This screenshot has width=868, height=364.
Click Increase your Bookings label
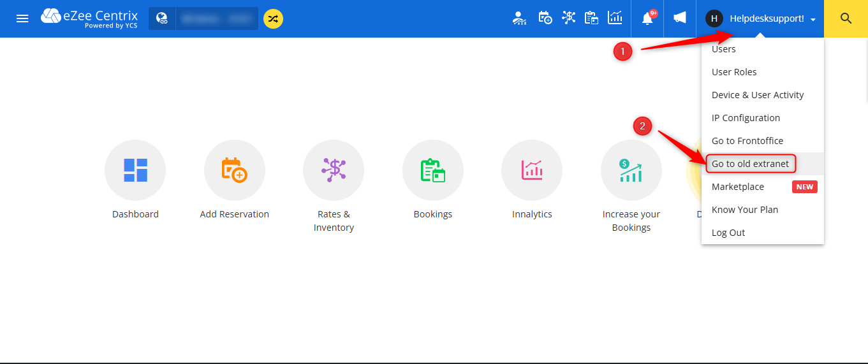click(x=631, y=221)
